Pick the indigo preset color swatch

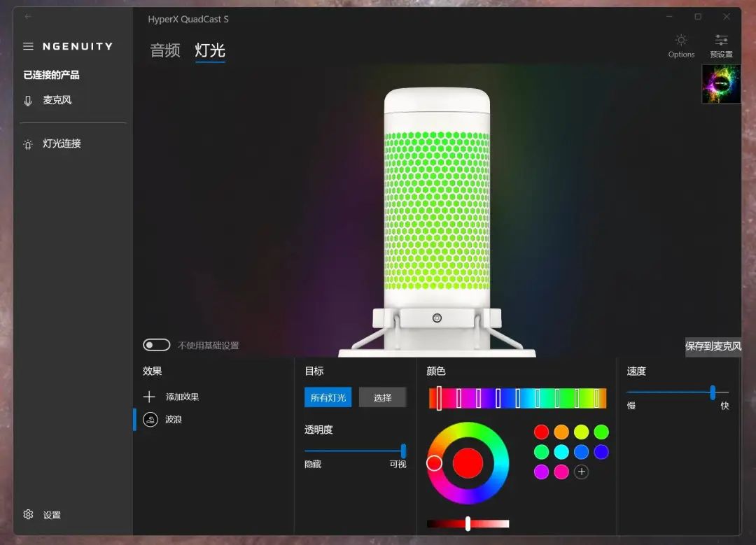[601, 452]
